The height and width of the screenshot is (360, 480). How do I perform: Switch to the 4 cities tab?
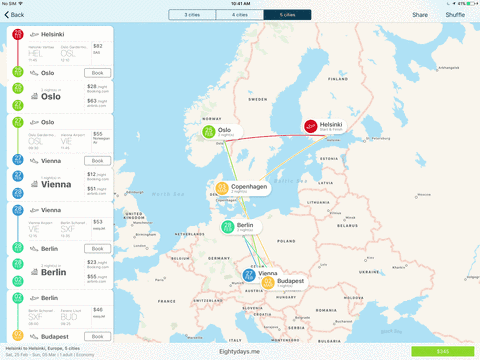point(240,15)
